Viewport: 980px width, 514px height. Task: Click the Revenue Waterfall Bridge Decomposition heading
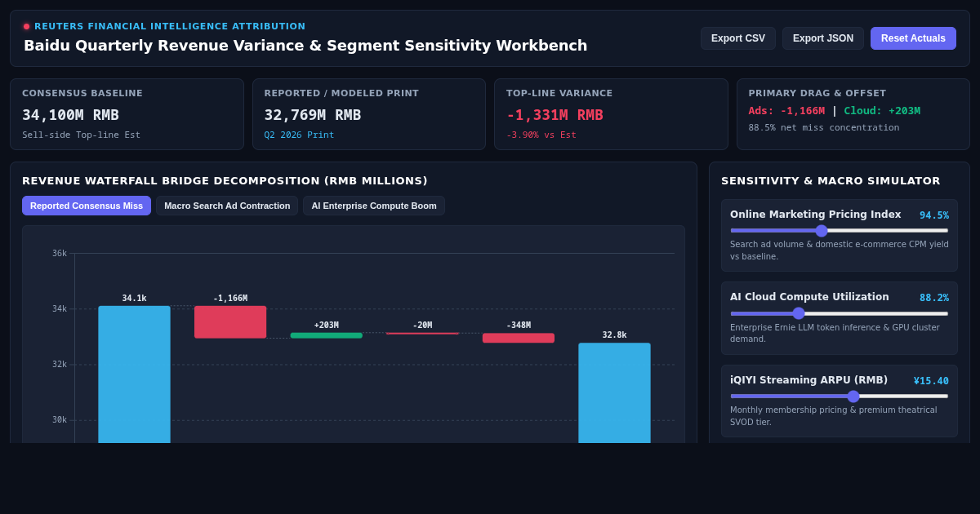pyautogui.click(x=225, y=181)
